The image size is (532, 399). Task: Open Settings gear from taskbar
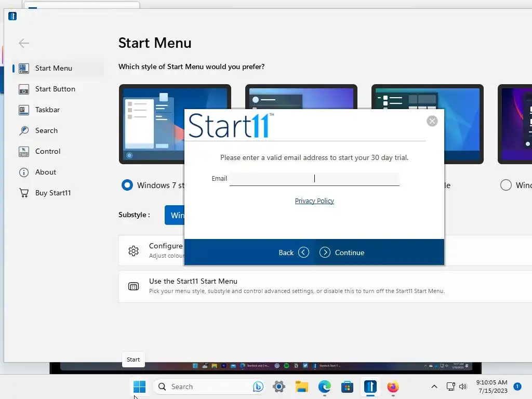(x=279, y=387)
